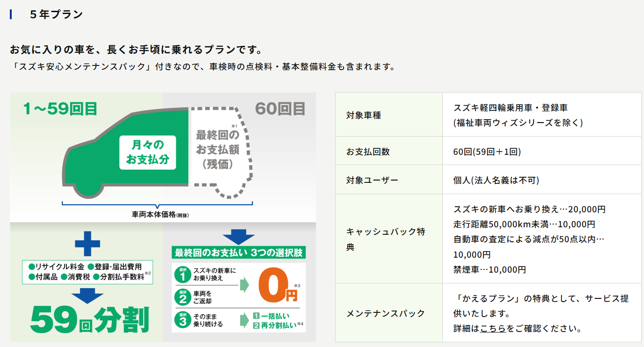Click the 59回分割 large green text
The width and height of the screenshot is (644, 347).
pyautogui.click(x=89, y=320)
